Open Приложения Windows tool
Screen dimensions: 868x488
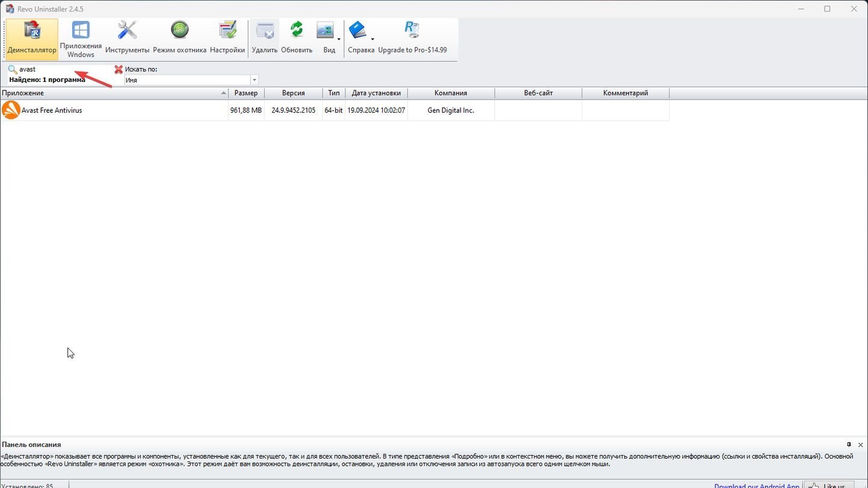click(x=81, y=39)
